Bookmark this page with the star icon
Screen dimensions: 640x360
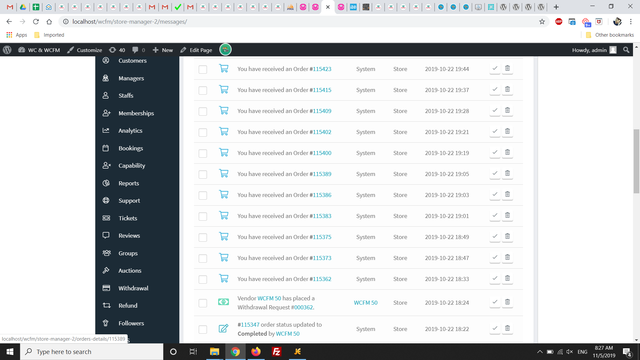[x=542, y=22]
